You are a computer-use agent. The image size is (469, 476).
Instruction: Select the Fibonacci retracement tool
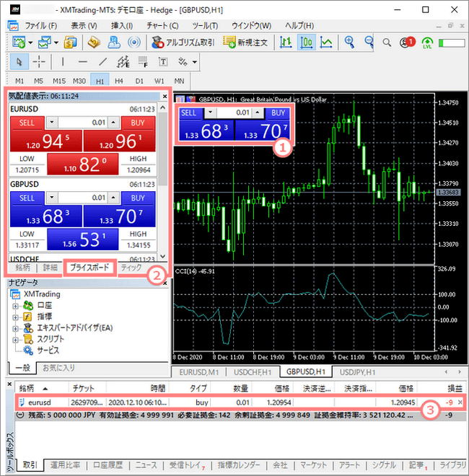[x=143, y=62]
